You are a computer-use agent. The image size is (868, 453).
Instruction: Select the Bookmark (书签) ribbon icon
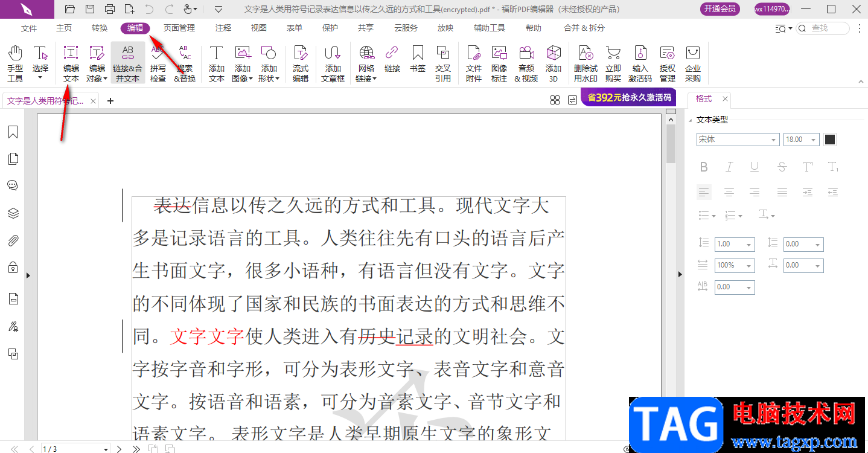418,63
